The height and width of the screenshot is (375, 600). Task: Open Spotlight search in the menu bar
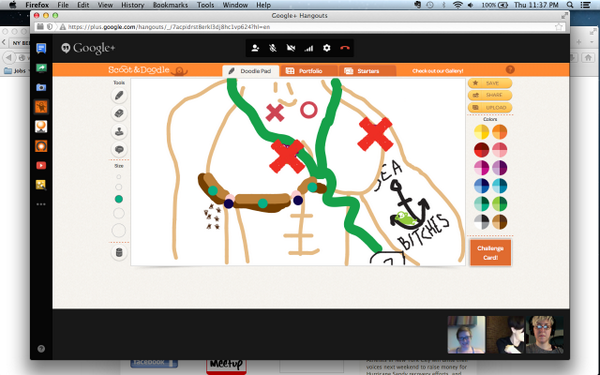coord(570,5)
